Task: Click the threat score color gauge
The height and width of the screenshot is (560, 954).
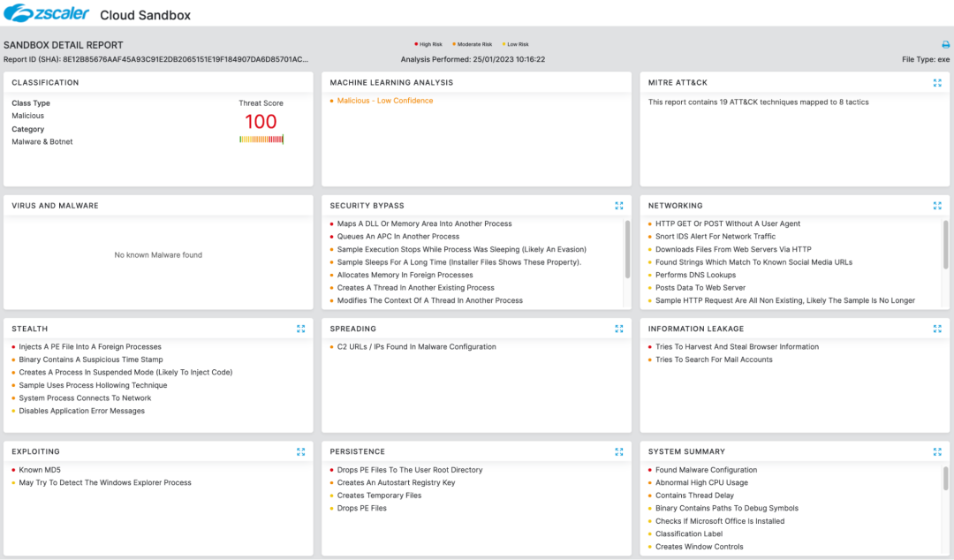Action: [261, 140]
